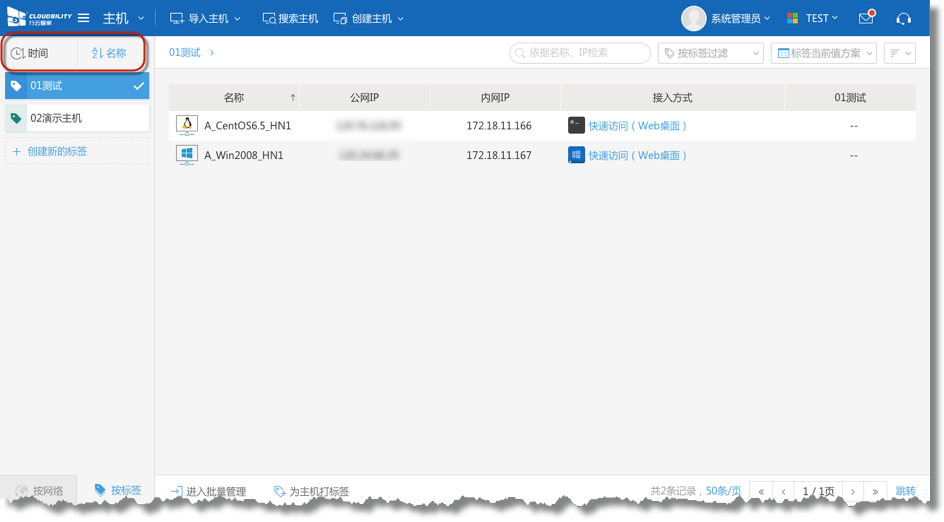Click terminal quick access icon for CentOS host
This screenshot has height=522, width=944.
[576, 126]
